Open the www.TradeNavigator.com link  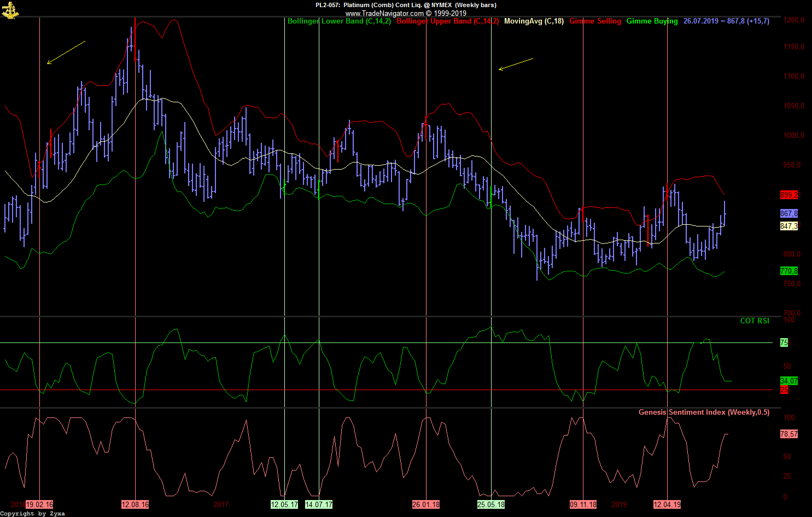click(384, 13)
